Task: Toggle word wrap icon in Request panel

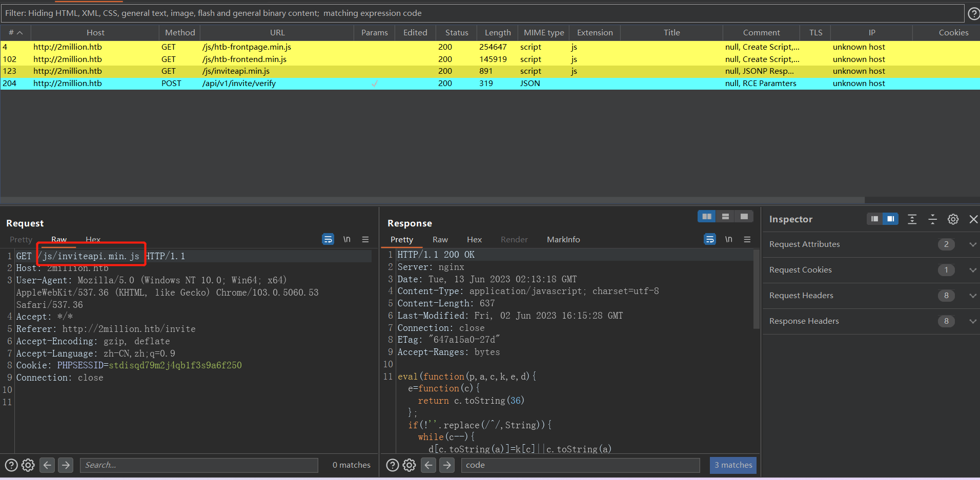Action: coord(328,239)
